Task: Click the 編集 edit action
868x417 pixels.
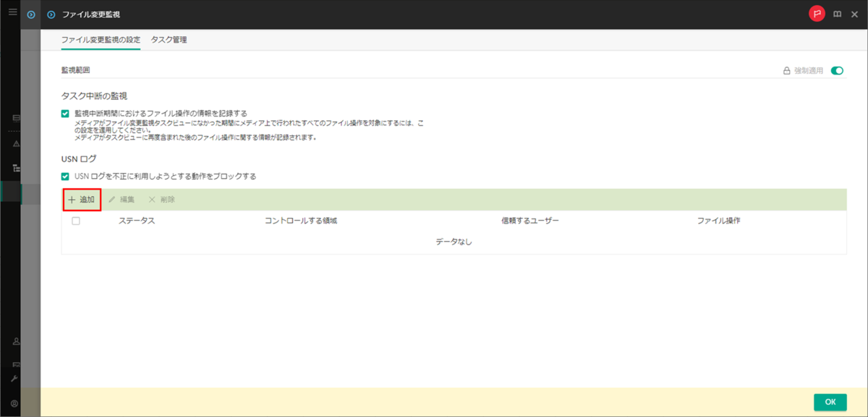Action: (123, 200)
